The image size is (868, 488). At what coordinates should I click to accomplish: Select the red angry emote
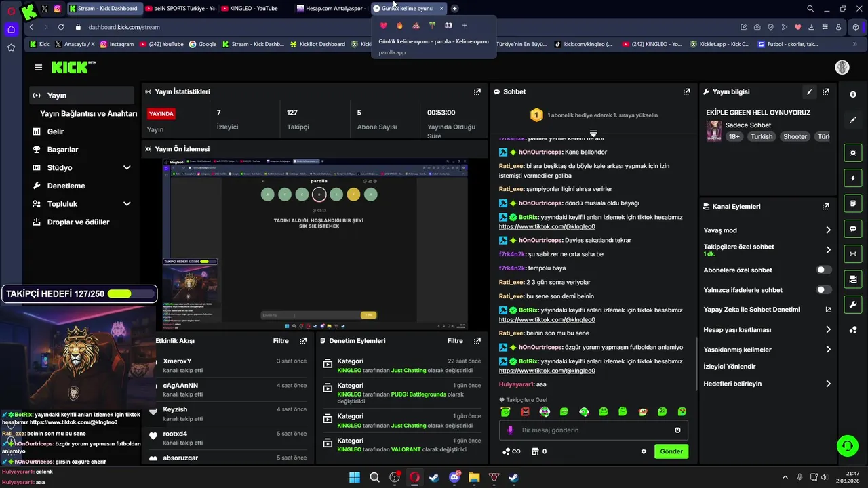tap(525, 411)
